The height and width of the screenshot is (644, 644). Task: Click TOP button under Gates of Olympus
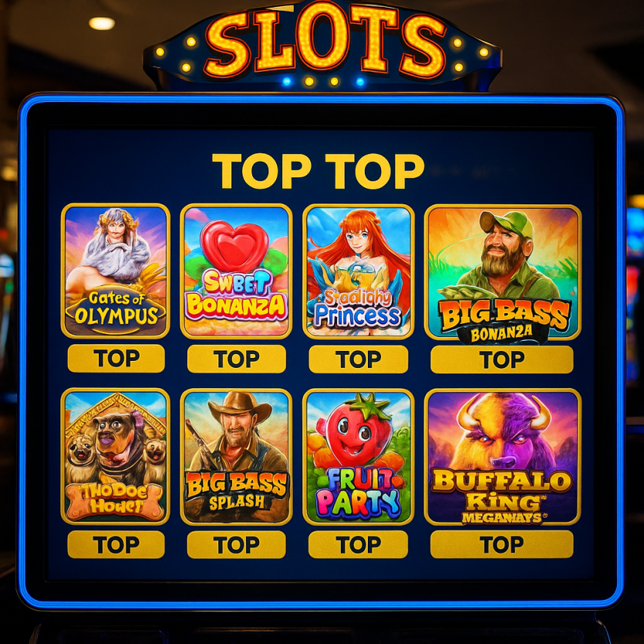tap(116, 358)
